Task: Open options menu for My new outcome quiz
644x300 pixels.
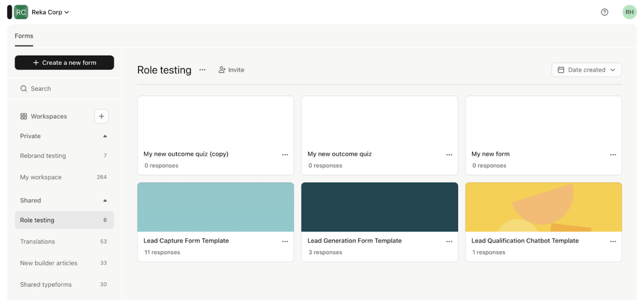Action: coord(449,155)
